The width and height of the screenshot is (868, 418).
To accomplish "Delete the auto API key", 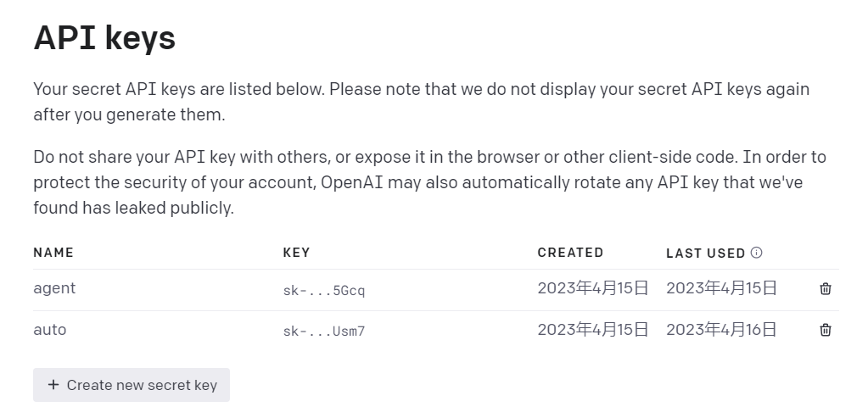I will tap(825, 330).
